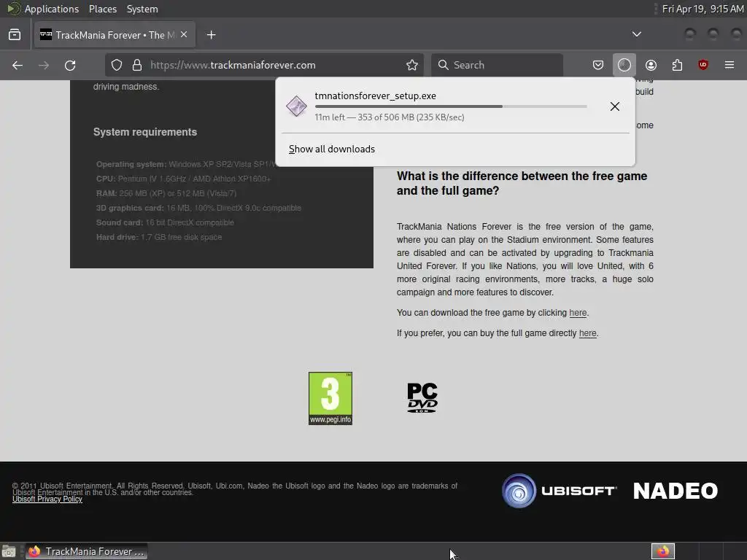Open uBlock Origin extension

click(703, 65)
